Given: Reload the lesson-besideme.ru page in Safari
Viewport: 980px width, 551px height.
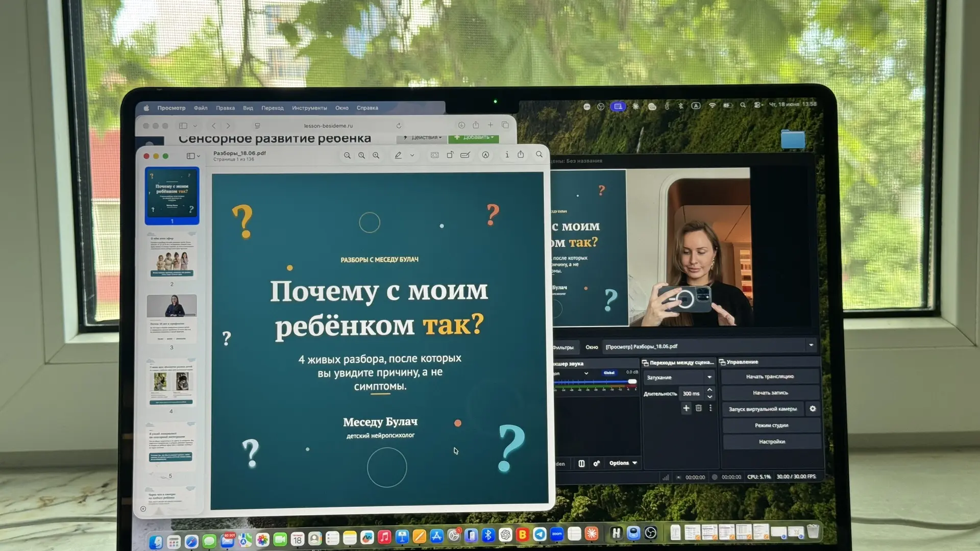Looking at the screenshot, I should (x=399, y=126).
